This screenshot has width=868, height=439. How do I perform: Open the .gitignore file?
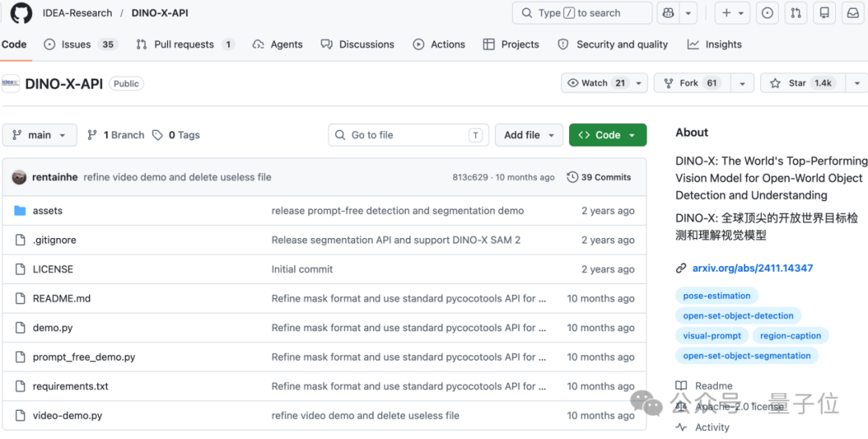pyautogui.click(x=55, y=240)
